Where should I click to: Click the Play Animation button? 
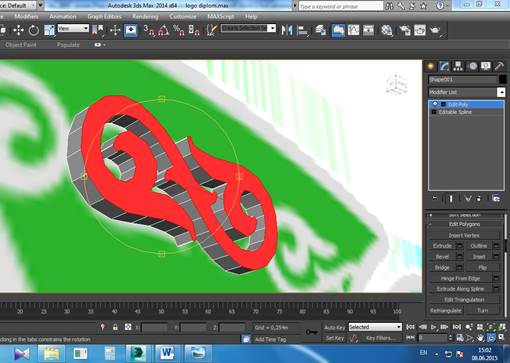tap(434, 327)
